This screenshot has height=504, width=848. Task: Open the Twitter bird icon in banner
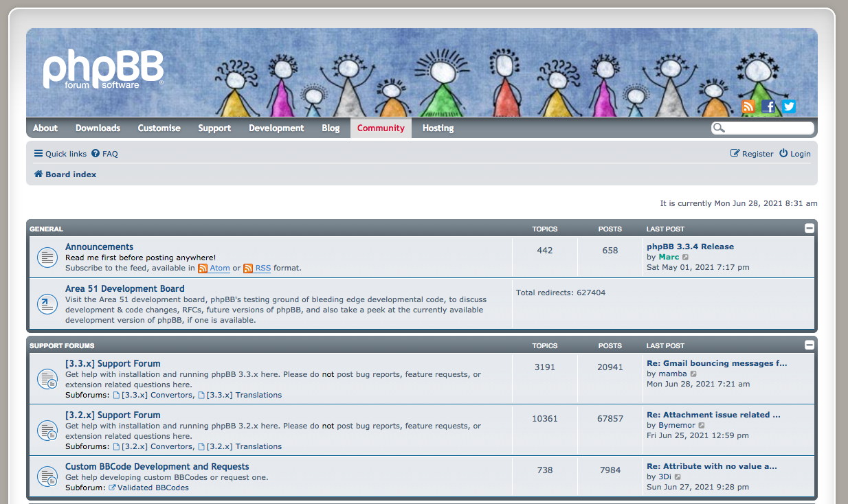788,106
